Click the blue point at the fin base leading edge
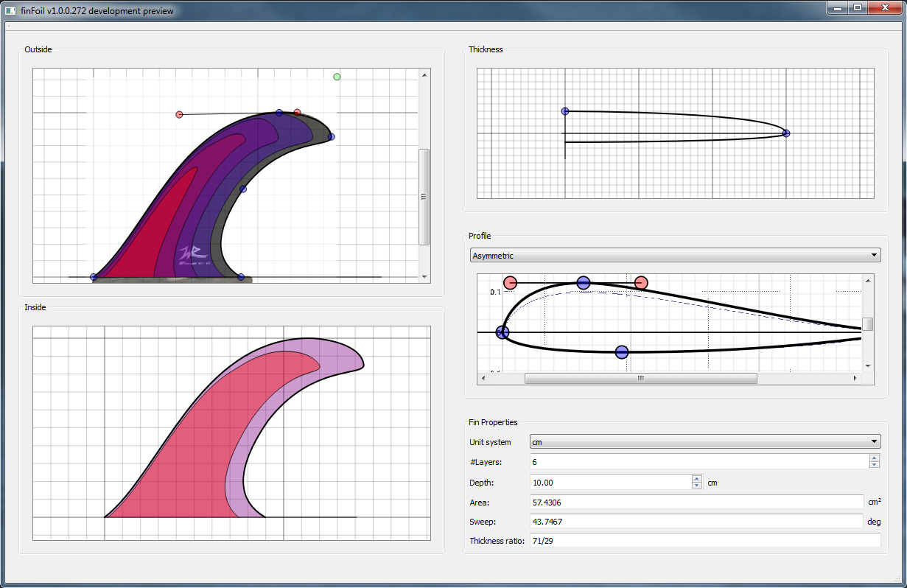 93,276
